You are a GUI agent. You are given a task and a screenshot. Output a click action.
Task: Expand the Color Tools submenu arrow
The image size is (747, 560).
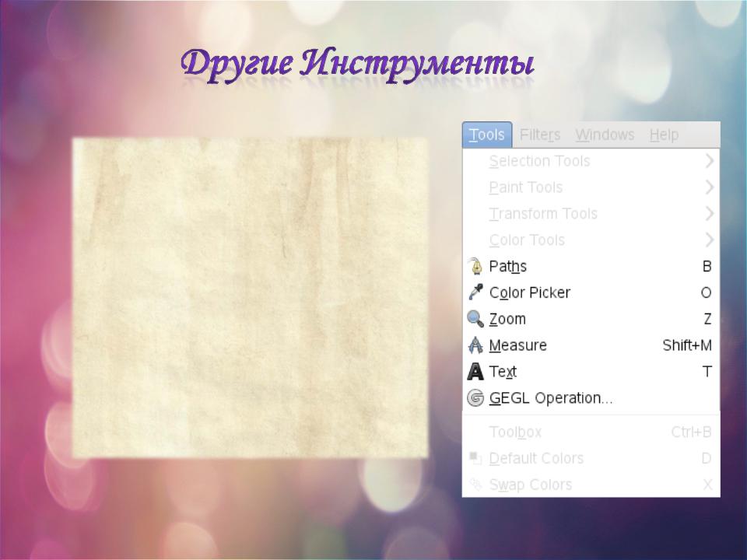pos(709,240)
